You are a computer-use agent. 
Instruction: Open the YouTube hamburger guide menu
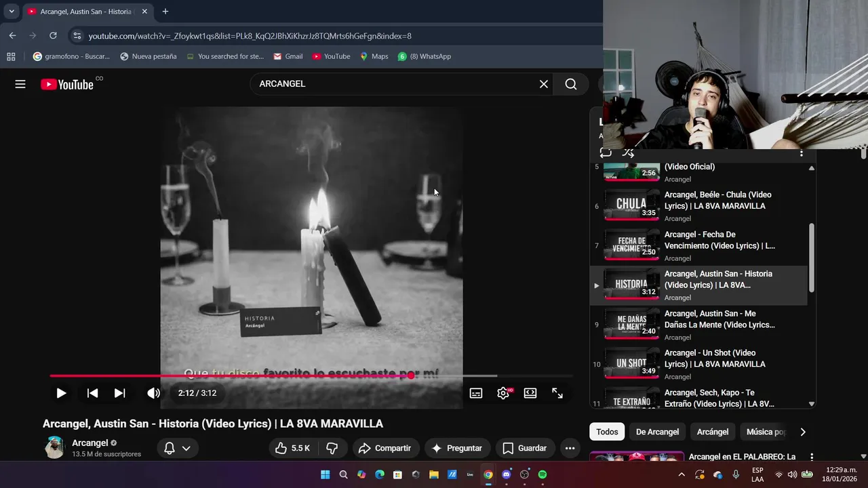(20, 84)
